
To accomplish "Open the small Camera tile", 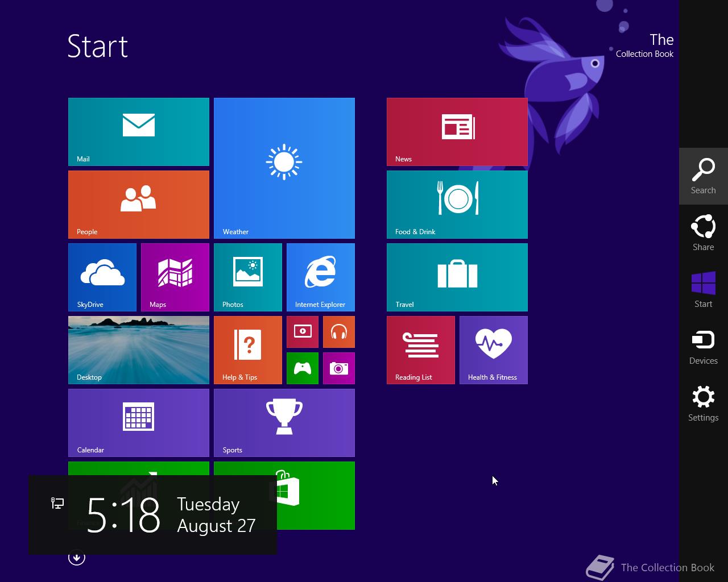I will tap(339, 368).
